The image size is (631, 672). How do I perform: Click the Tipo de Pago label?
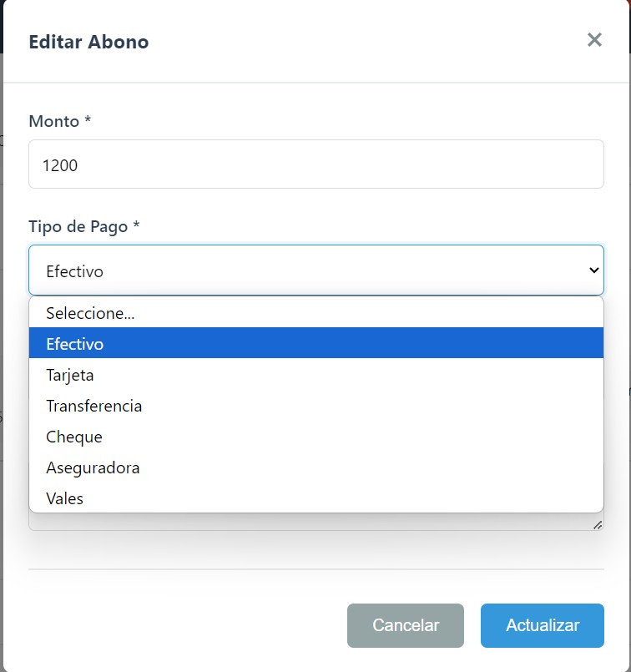(83, 226)
